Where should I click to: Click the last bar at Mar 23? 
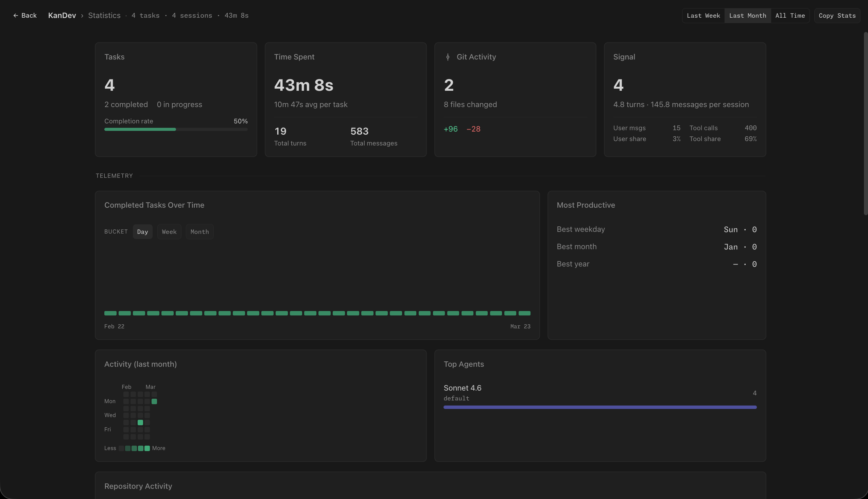(x=524, y=313)
